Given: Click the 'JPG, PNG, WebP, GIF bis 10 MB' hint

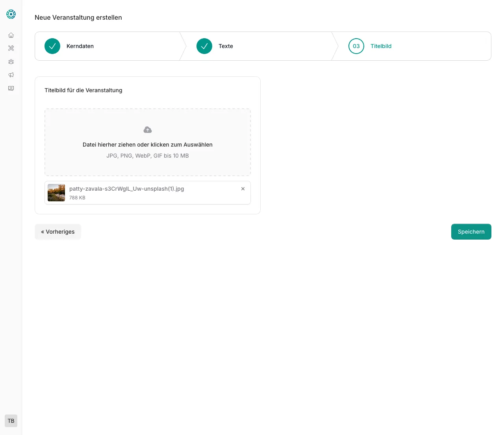Looking at the screenshot, I should click(148, 156).
